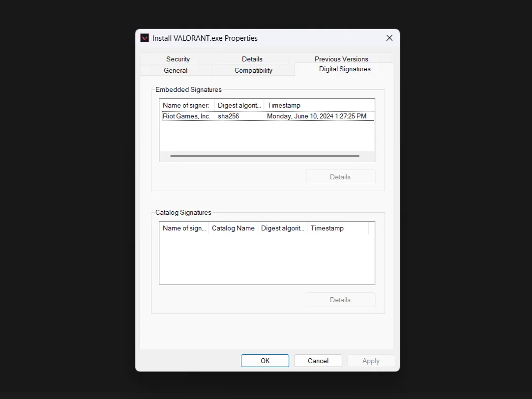Select the Digital Signatures tab
532x399 pixels.
click(345, 69)
